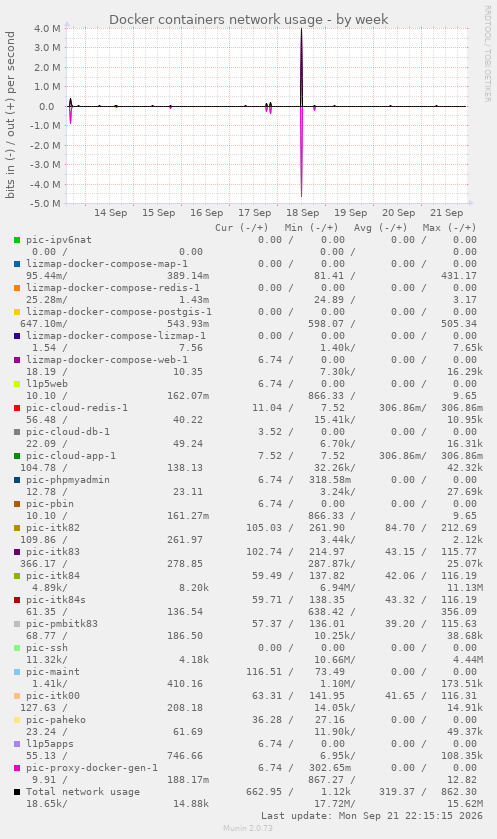Click the magenta pic-proxy-docker-gen-1 swatch
The width and height of the screenshot is (497, 839).
tap(17, 768)
